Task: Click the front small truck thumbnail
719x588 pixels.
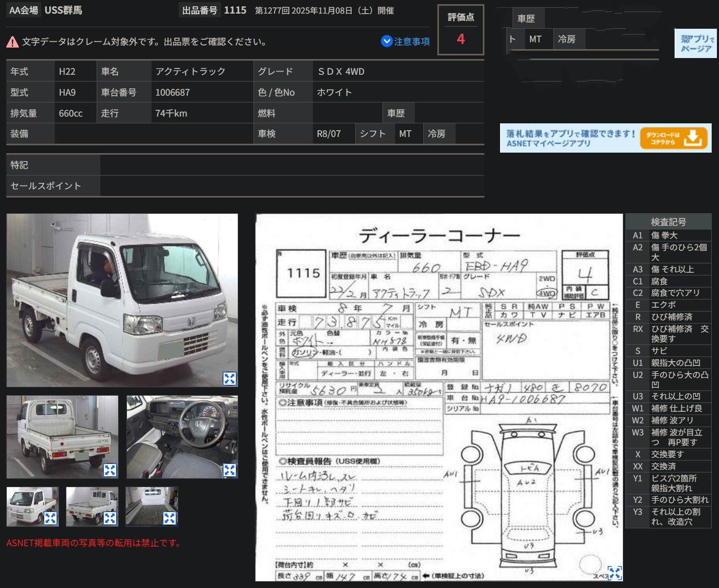Action: click(32, 506)
